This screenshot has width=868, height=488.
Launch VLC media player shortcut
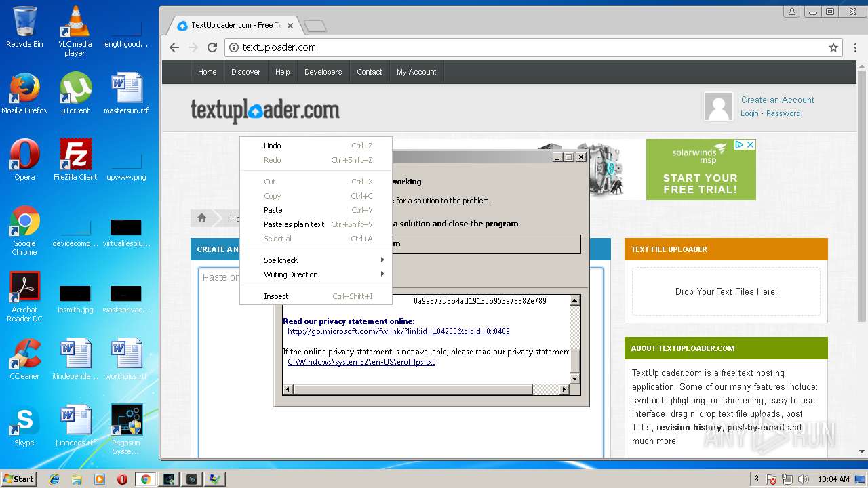coord(75,31)
